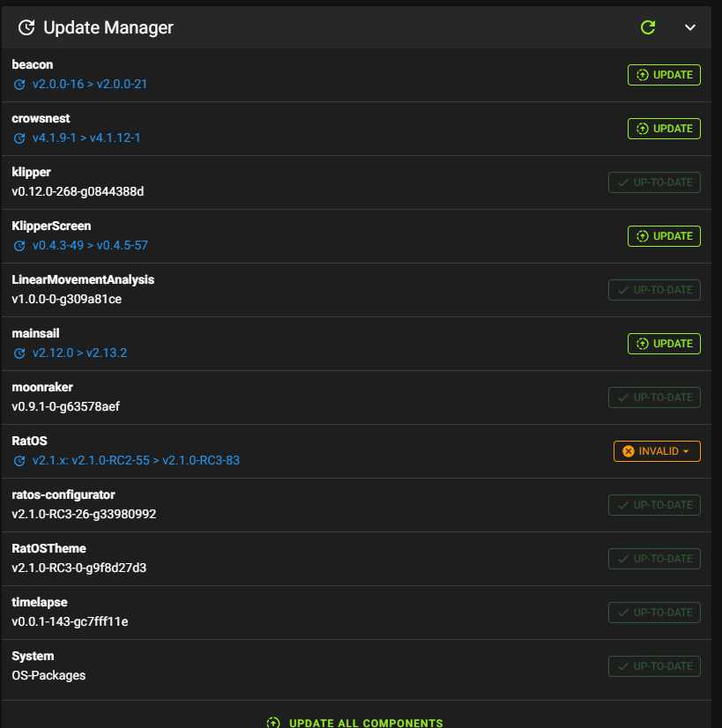Select moonraker version v0.9.1-0-g63578aef

click(65, 406)
